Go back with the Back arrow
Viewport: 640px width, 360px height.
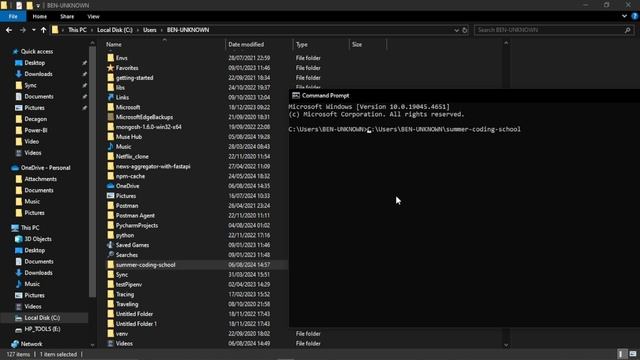9,30
